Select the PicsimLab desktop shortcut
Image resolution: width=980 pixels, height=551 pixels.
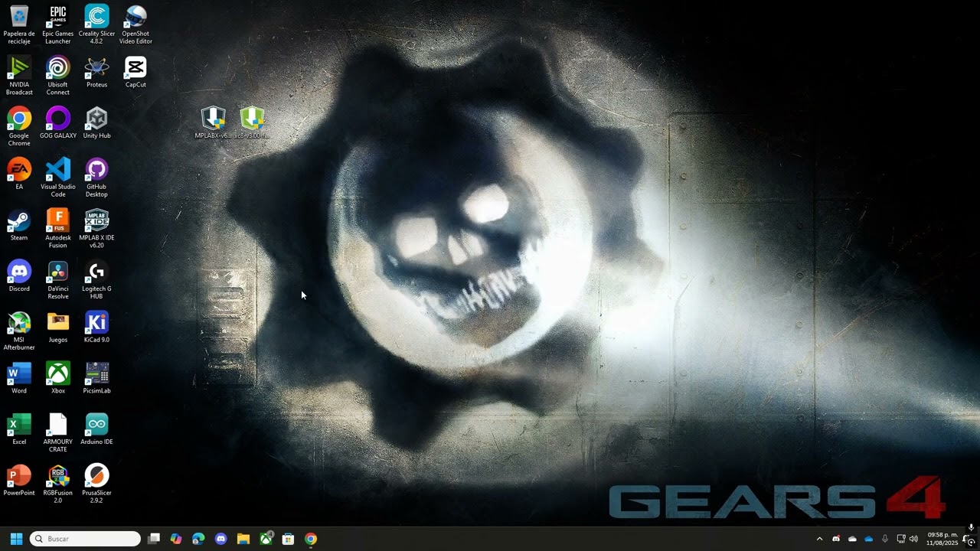point(96,378)
